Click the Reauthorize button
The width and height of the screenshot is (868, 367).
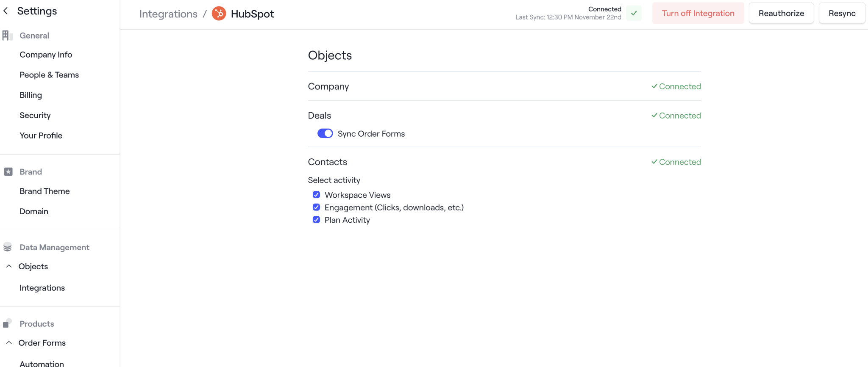(x=781, y=13)
